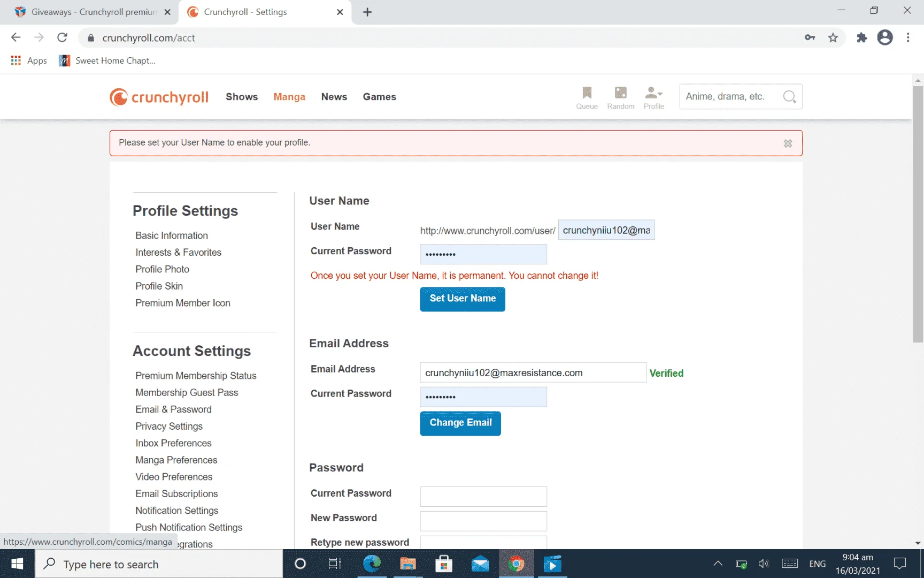Image resolution: width=924 pixels, height=578 pixels.
Task: Open saved passwords key icon
Action: (x=810, y=37)
